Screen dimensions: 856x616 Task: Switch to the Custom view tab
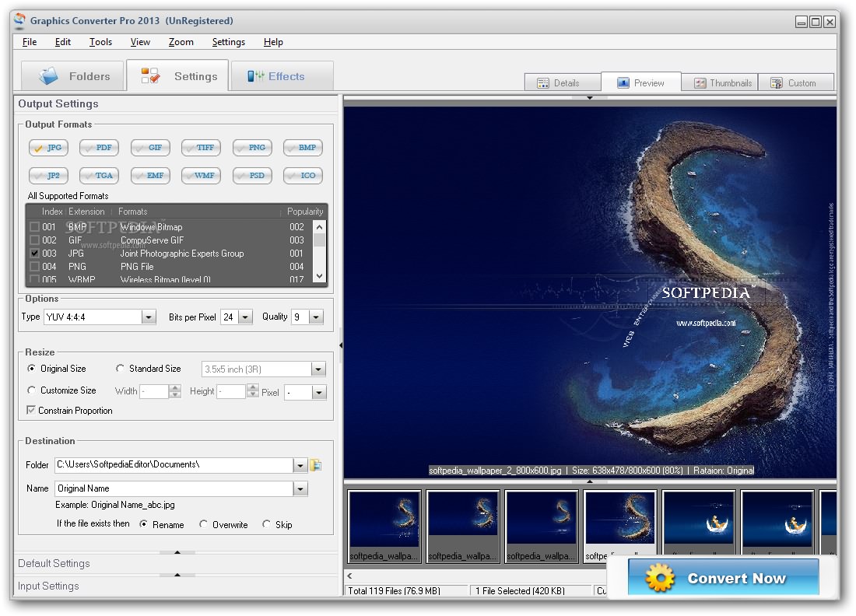796,83
